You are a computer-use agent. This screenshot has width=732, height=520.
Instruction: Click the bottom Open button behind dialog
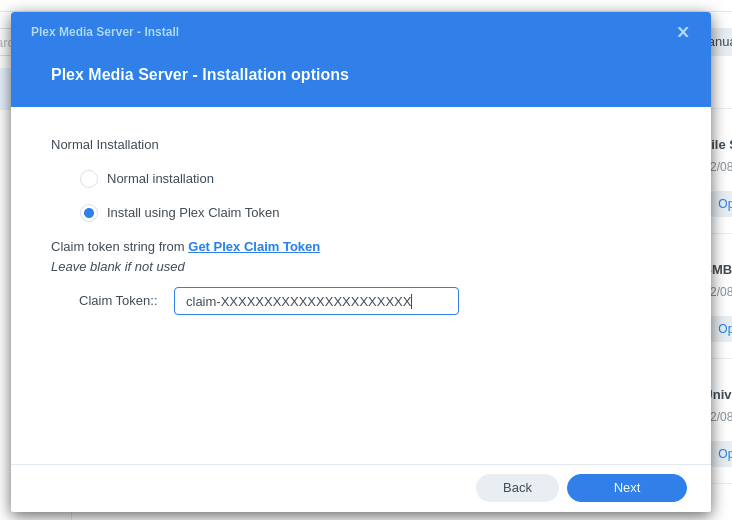[723, 454]
